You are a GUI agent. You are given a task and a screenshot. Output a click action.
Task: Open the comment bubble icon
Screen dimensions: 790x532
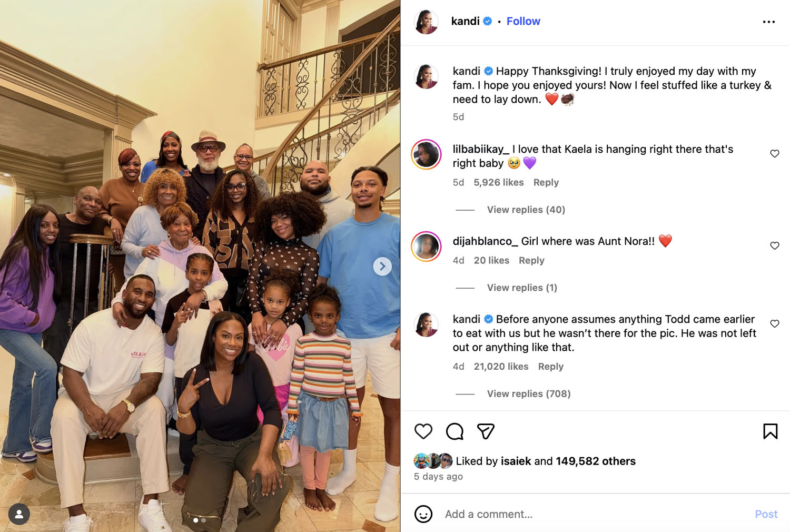455,431
